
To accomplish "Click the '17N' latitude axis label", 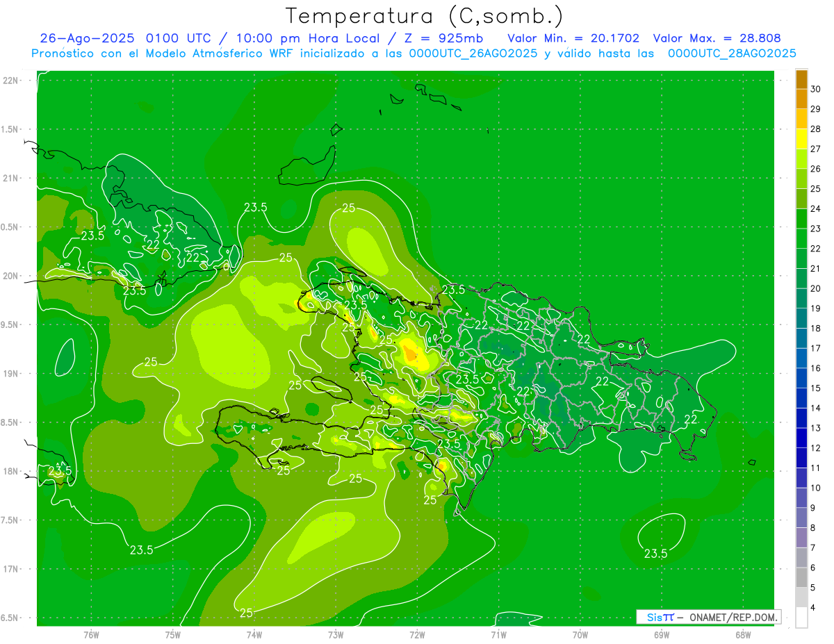I will 11,569.
